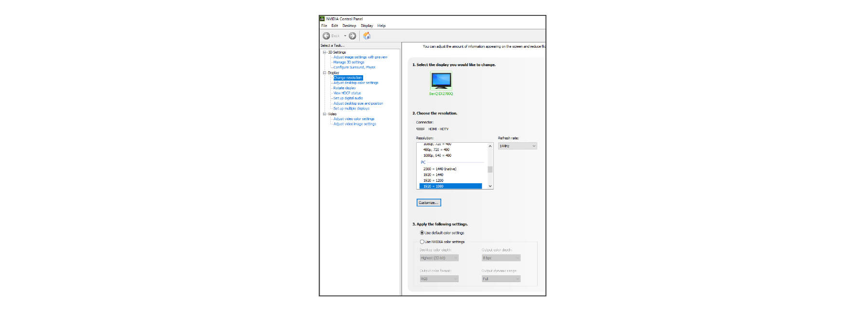Open the Back history dropdown arrow
Screen dimensions: 868x312
[345, 36]
